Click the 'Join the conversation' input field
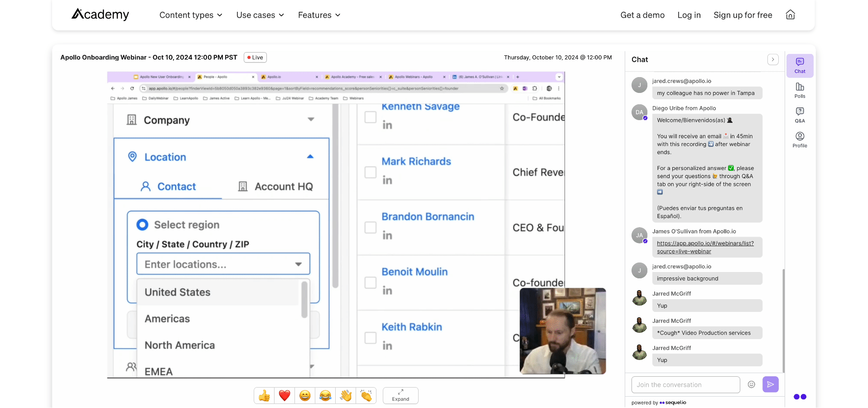 pos(685,384)
